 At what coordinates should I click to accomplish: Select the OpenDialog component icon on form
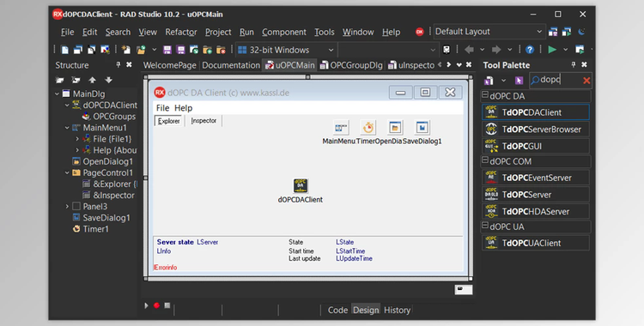click(x=395, y=128)
